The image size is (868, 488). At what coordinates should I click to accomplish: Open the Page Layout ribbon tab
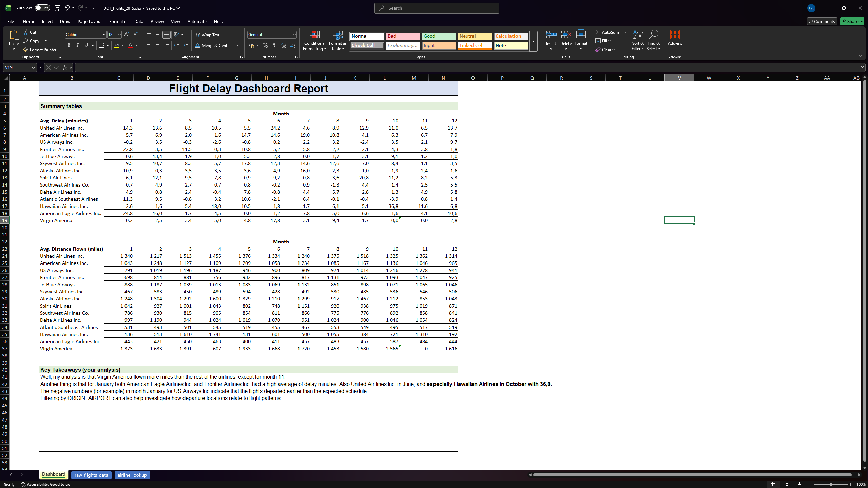click(x=90, y=21)
